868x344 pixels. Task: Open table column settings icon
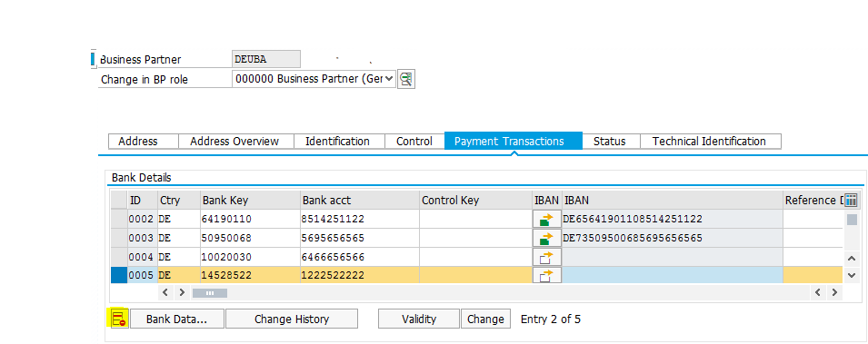pos(852,201)
